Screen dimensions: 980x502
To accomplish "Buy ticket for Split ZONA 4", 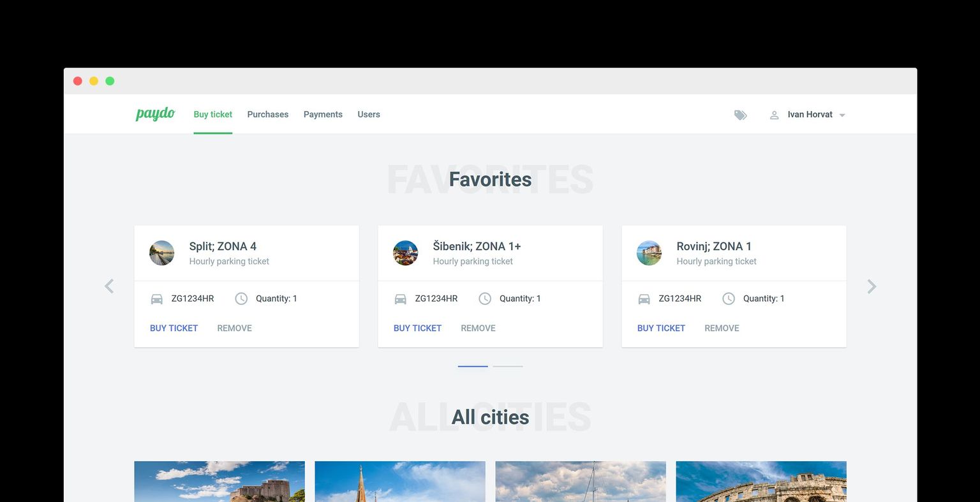I will pyautogui.click(x=174, y=328).
